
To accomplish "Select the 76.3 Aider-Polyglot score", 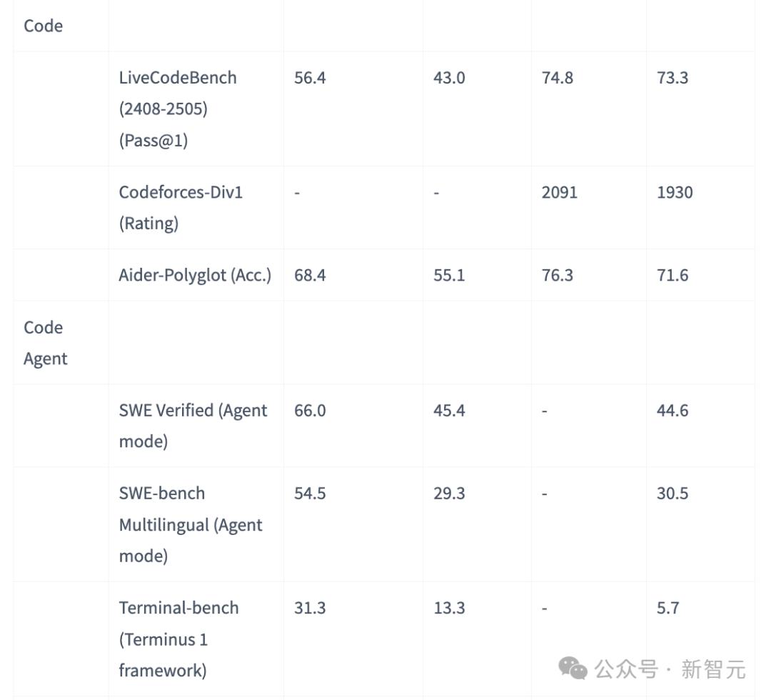I will [558, 275].
